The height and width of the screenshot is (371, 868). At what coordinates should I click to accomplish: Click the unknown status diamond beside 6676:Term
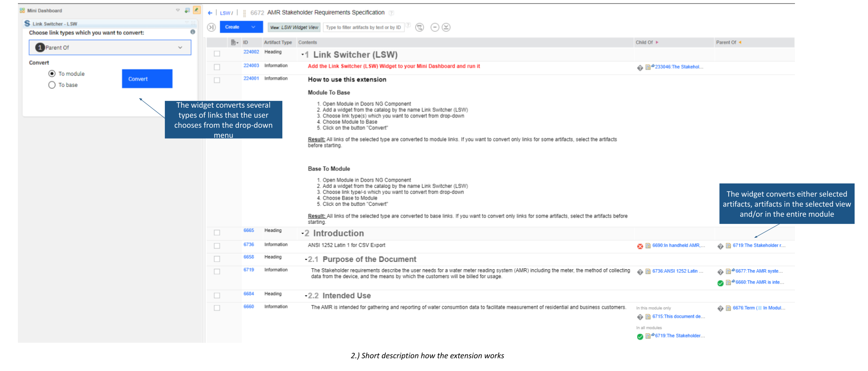click(x=721, y=309)
